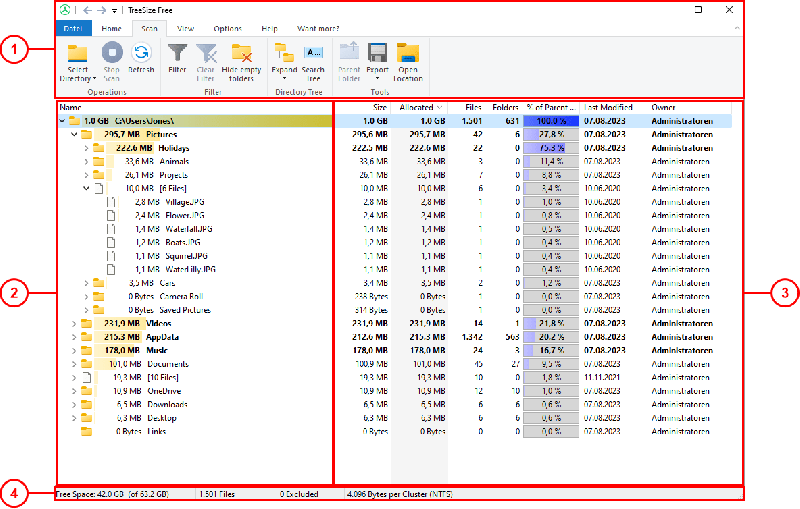Open the Options ribbon tab
This screenshot has height=509, width=800.
[x=227, y=29]
